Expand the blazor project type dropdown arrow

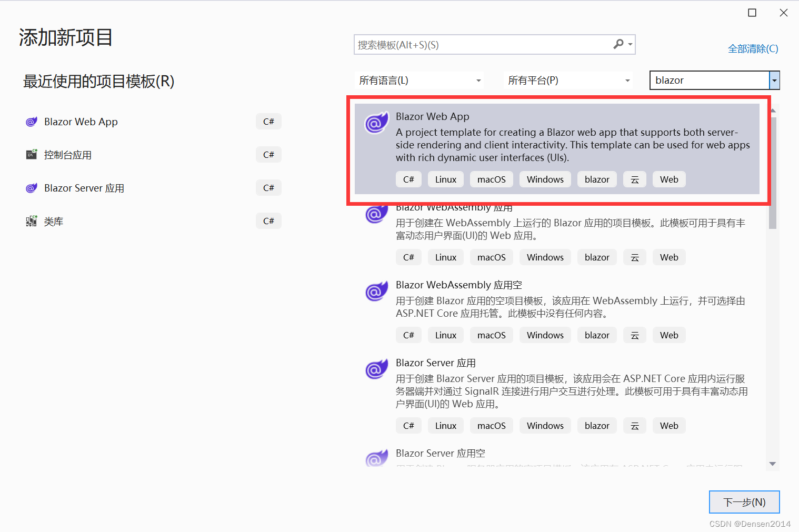coord(774,81)
